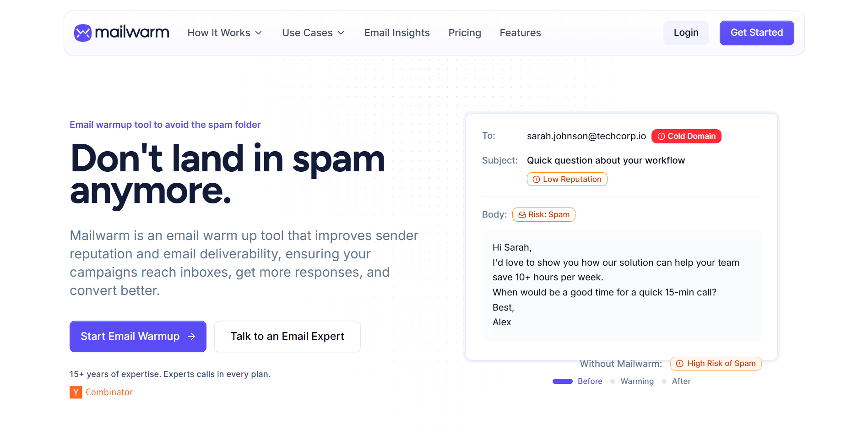Expand the How It Works chevron
Viewport: 868px width, 448px height.
259,33
